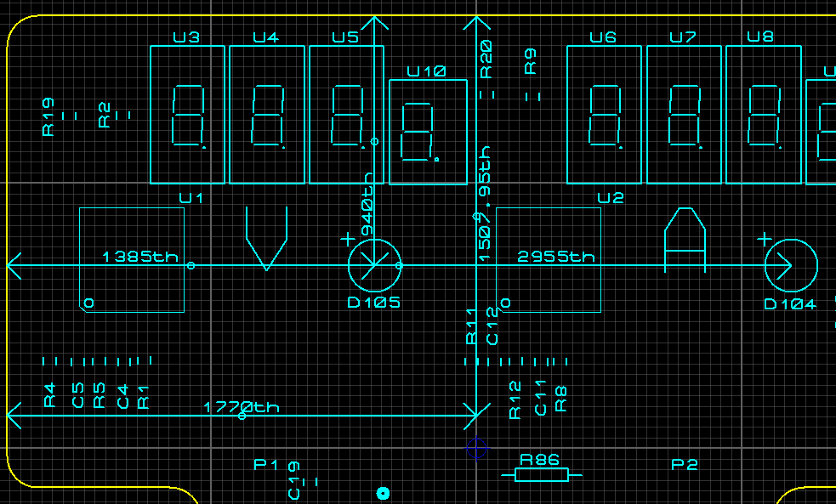Image resolution: width=836 pixels, height=504 pixels.
Task: Select the C19 capacitor label
Action: tap(293, 480)
